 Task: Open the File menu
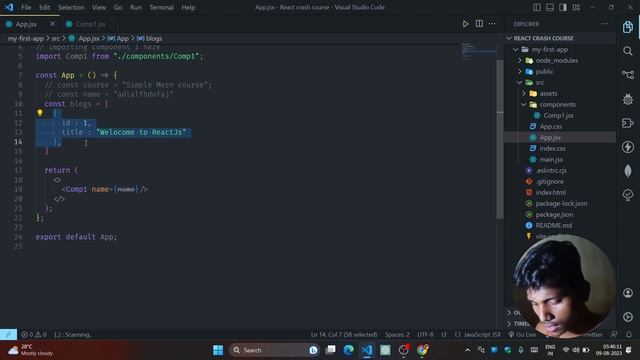pos(26,7)
